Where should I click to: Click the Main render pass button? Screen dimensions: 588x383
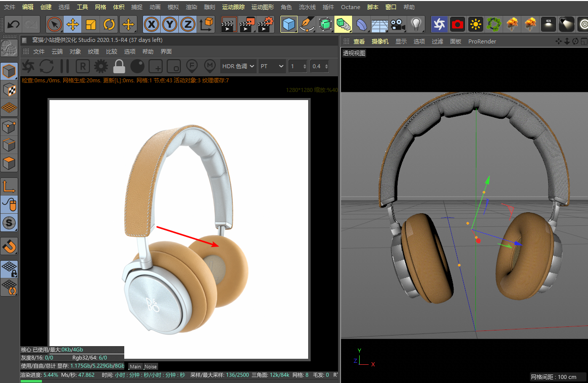pyautogui.click(x=135, y=366)
